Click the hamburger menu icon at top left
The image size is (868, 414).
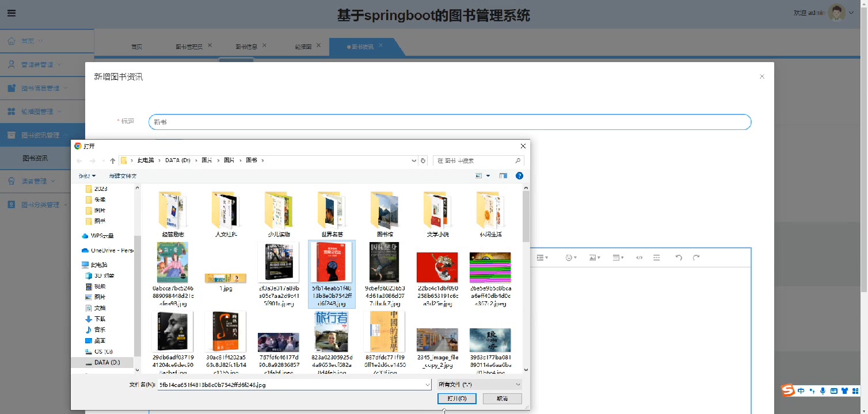coord(12,13)
